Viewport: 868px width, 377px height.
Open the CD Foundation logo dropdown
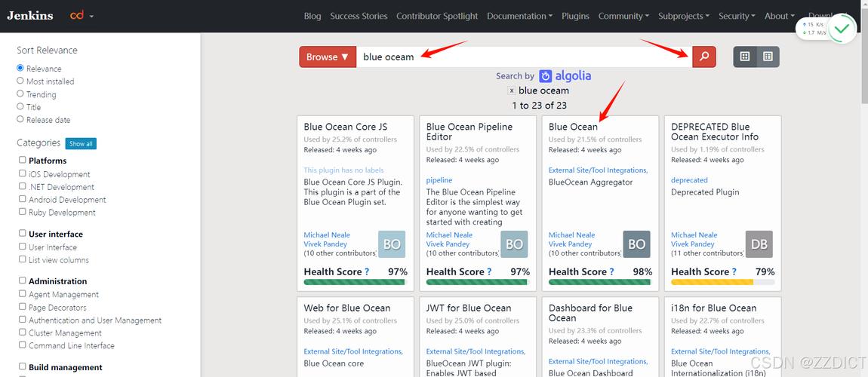pyautogui.click(x=82, y=16)
